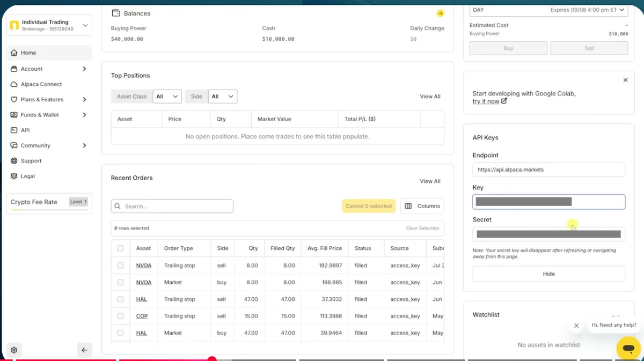
Task: Click the Recent Orders search field
Action: click(172, 206)
